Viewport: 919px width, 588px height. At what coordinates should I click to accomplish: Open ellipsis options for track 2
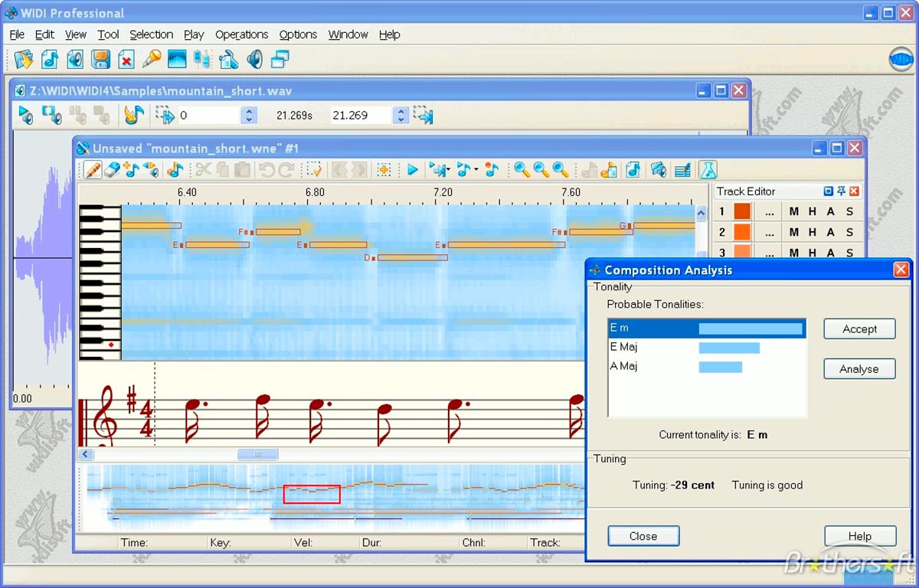pyautogui.click(x=769, y=232)
